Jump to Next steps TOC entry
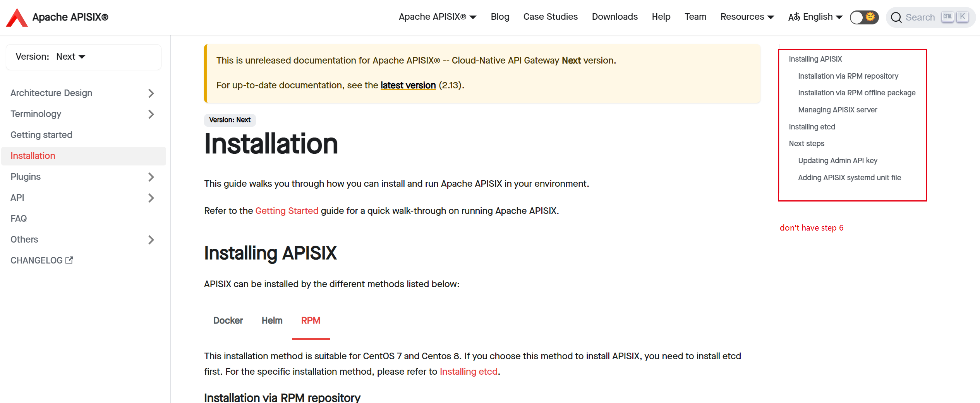This screenshot has width=980, height=403. click(807, 143)
